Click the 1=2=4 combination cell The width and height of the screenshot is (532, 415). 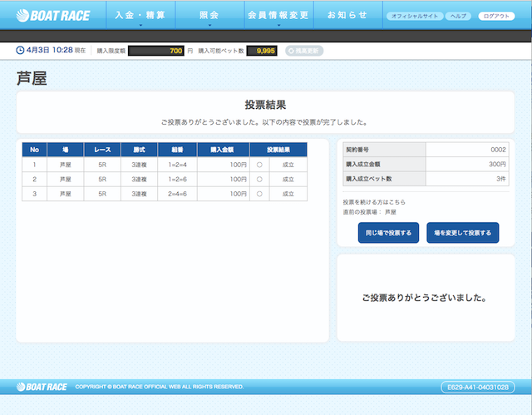[x=176, y=165]
